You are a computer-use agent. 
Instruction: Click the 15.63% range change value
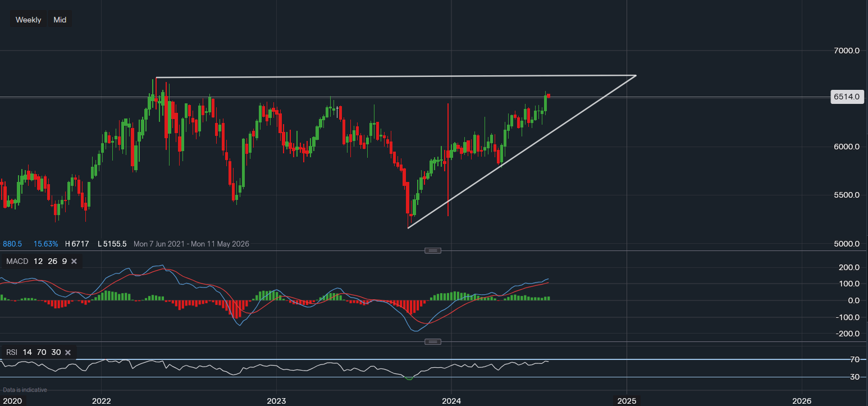coord(45,244)
